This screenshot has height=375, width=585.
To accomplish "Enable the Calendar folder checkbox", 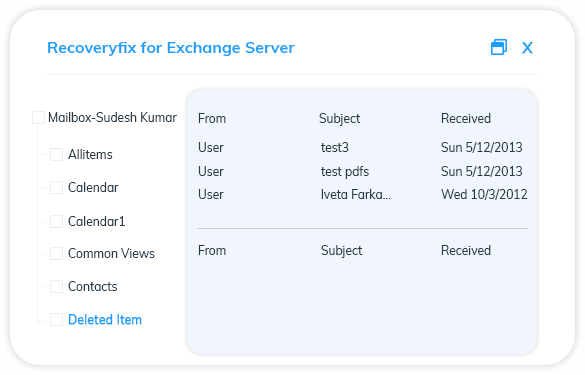I will [x=56, y=187].
